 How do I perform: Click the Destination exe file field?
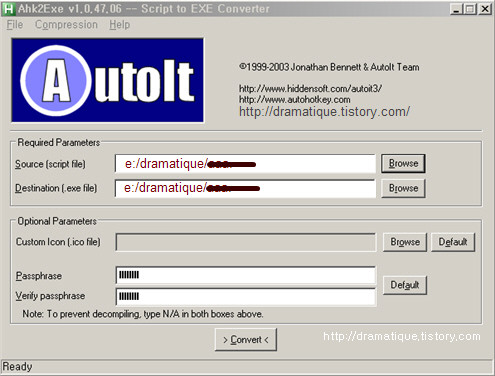tap(245, 188)
